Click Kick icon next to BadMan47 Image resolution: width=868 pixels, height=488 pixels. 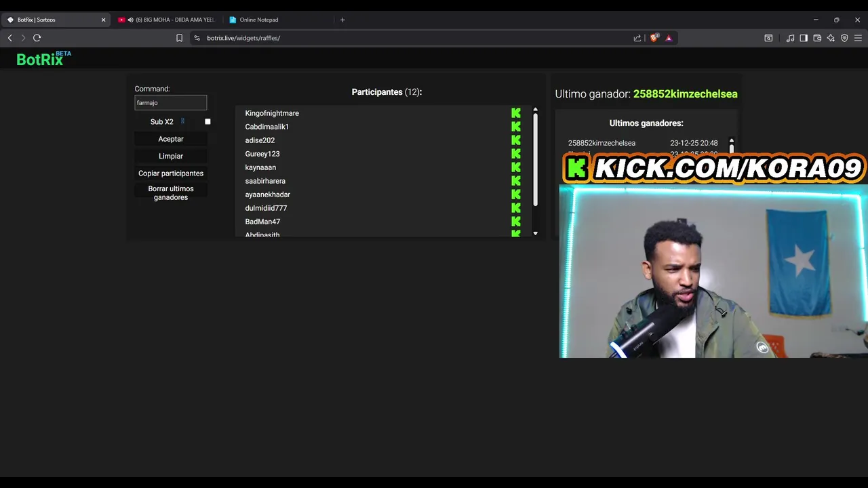[x=516, y=222]
